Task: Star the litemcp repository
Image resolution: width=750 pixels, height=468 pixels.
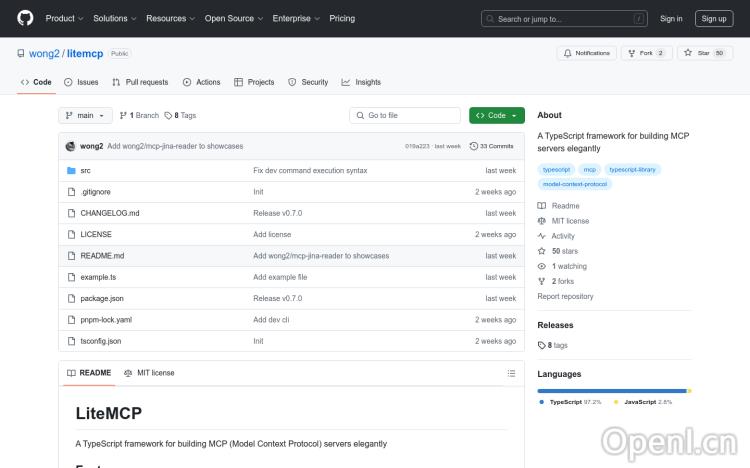Action: click(705, 53)
